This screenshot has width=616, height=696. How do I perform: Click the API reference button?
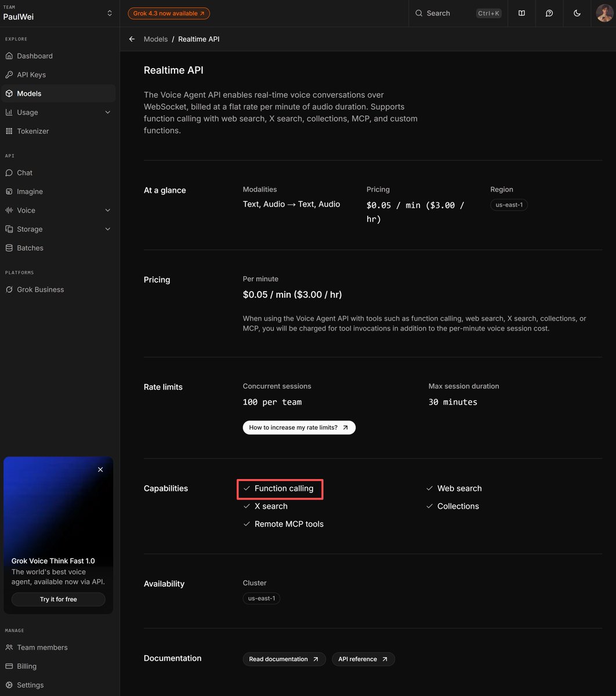click(363, 659)
